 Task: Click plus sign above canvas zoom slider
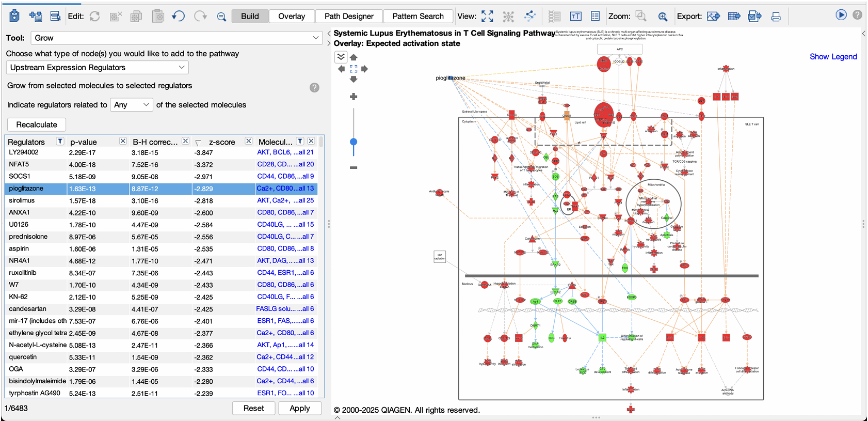(x=353, y=97)
